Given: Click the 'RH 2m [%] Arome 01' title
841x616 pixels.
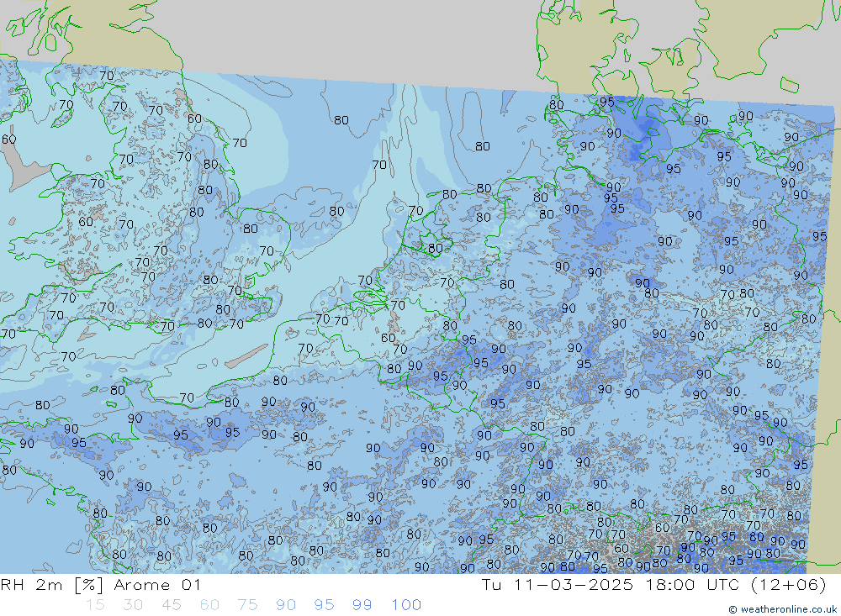Looking at the screenshot, I should point(100,585).
